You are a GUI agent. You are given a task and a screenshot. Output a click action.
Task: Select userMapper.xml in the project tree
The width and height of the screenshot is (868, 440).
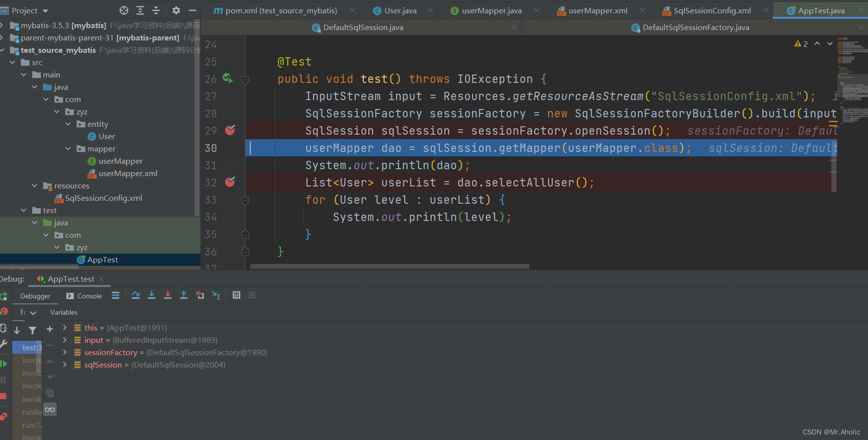[x=123, y=174]
